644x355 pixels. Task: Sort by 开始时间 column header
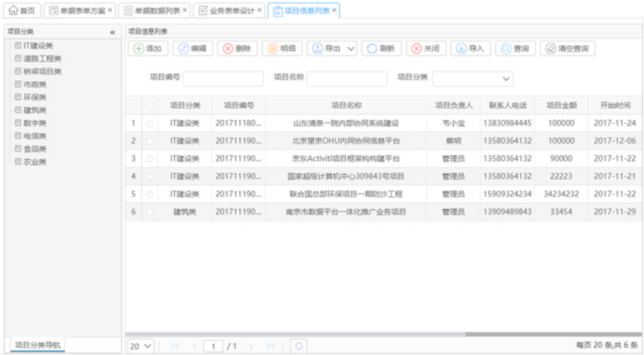(615, 106)
